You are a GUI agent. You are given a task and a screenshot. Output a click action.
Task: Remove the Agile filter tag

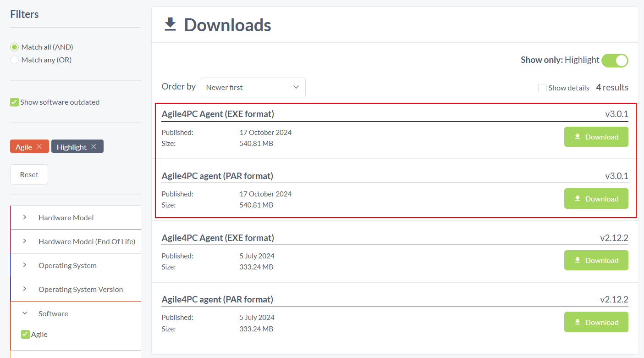coord(39,146)
